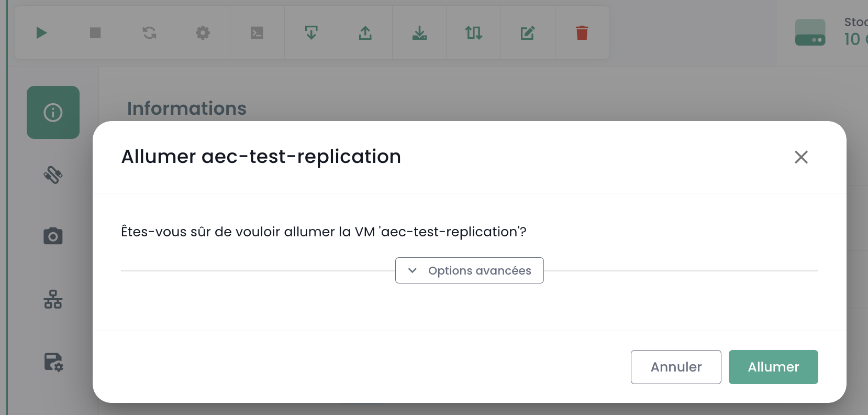
Task: Click the up-down arrows migrate icon
Action: (474, 33)
